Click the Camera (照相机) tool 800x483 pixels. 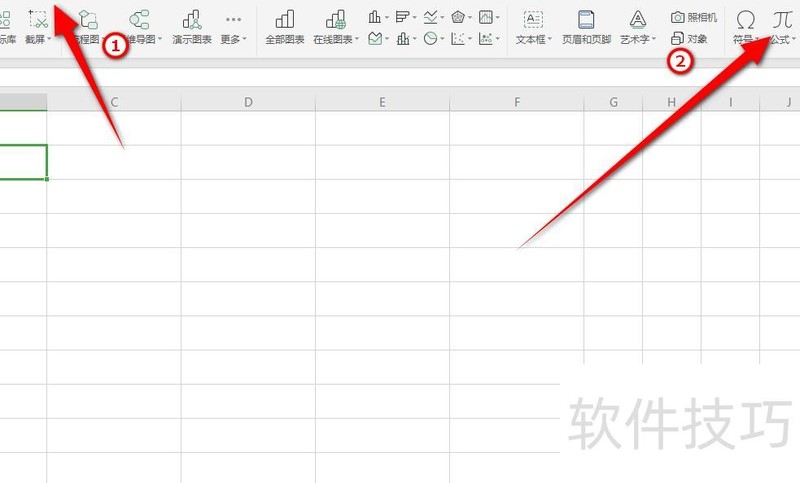pos(694,17)
